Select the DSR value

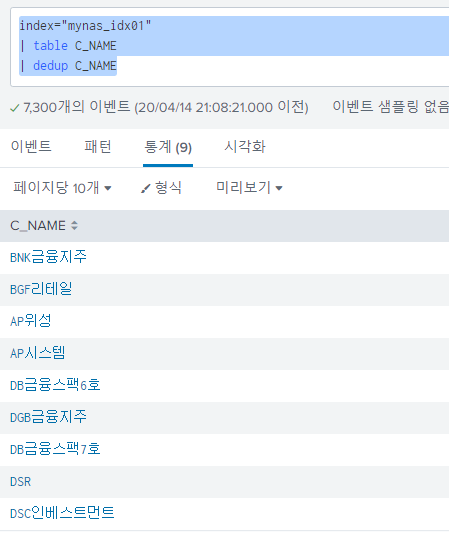(20, 482)
